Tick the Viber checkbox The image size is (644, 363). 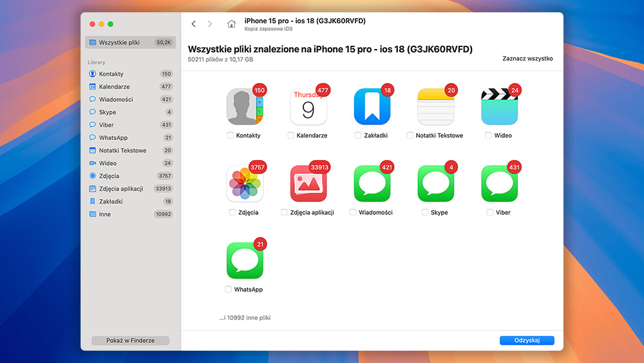489,213
